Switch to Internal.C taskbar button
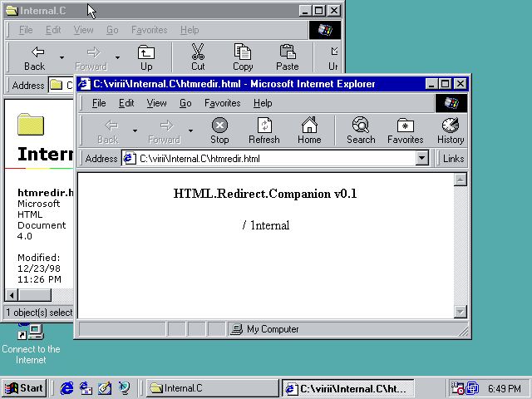The width and height of the screenshot is (532, 399). [x=213, y=388]
